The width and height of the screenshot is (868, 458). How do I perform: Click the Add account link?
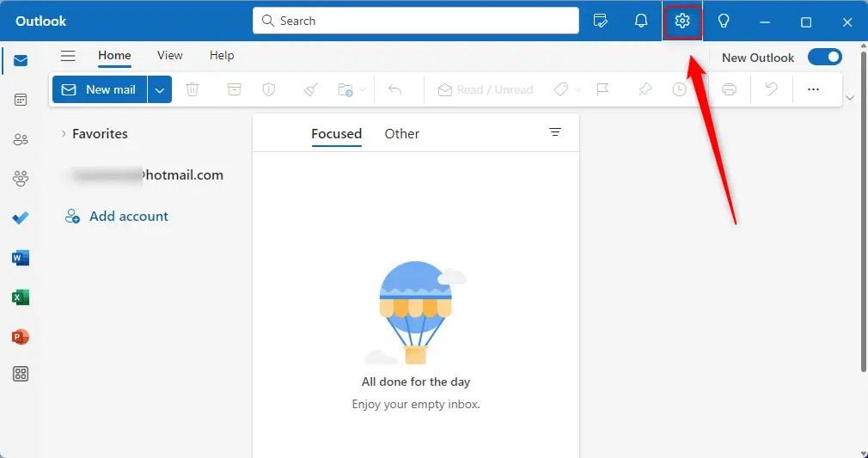tap(128, 217)
